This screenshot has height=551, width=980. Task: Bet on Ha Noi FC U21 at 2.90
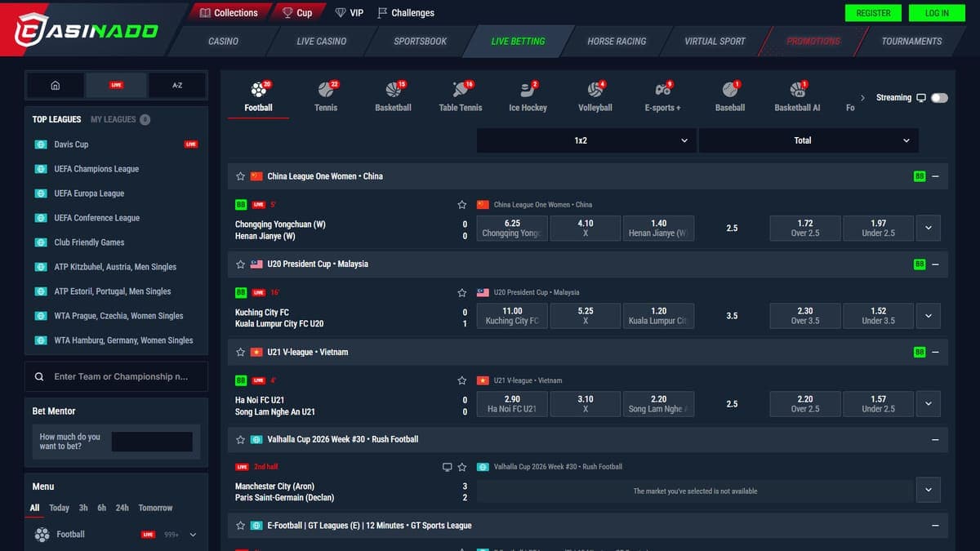512,404
